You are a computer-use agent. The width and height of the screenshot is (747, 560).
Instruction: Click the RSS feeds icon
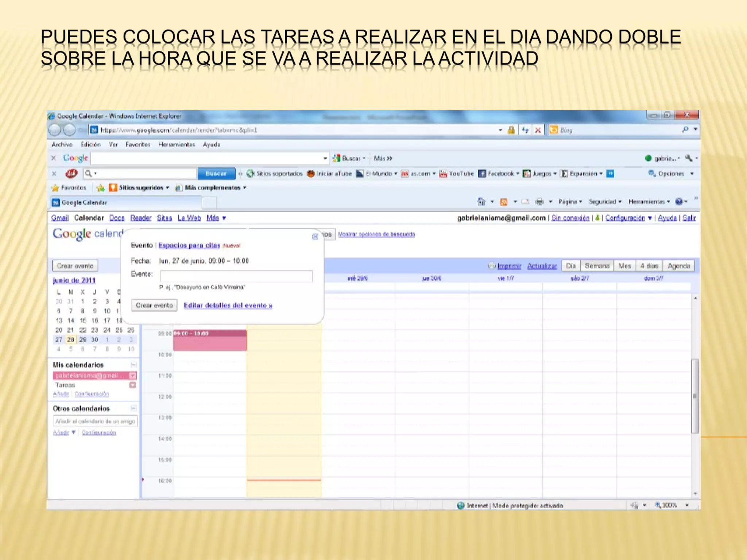pos(504,202)
